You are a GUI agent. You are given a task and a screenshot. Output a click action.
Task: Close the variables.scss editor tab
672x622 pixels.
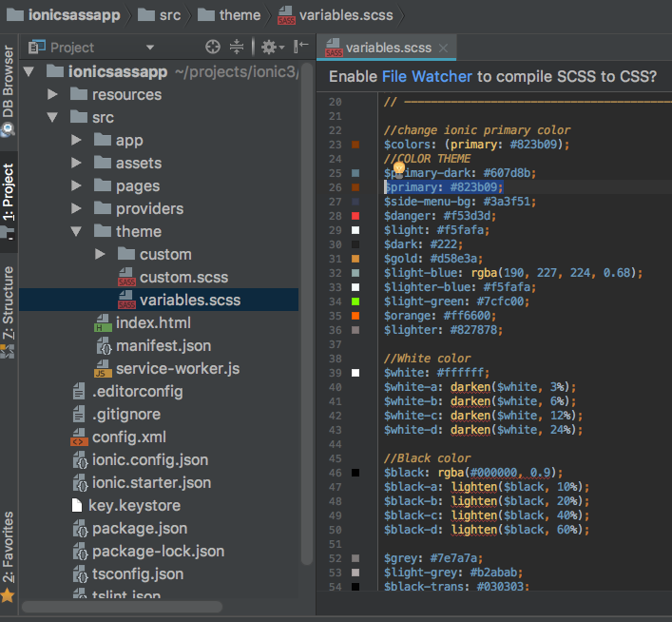[x=444, y=48]
